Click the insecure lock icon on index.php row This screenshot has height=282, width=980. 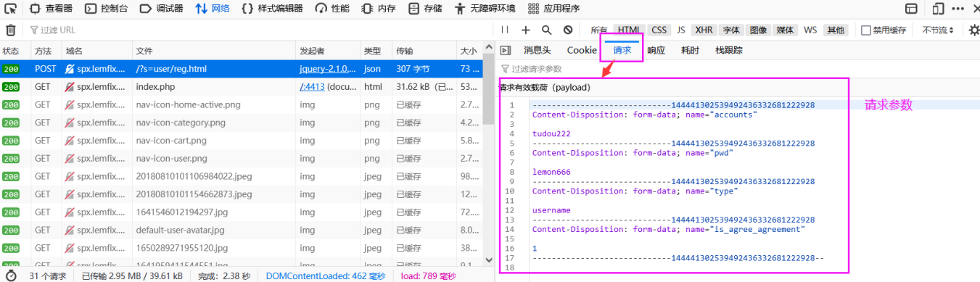point(70,87)
